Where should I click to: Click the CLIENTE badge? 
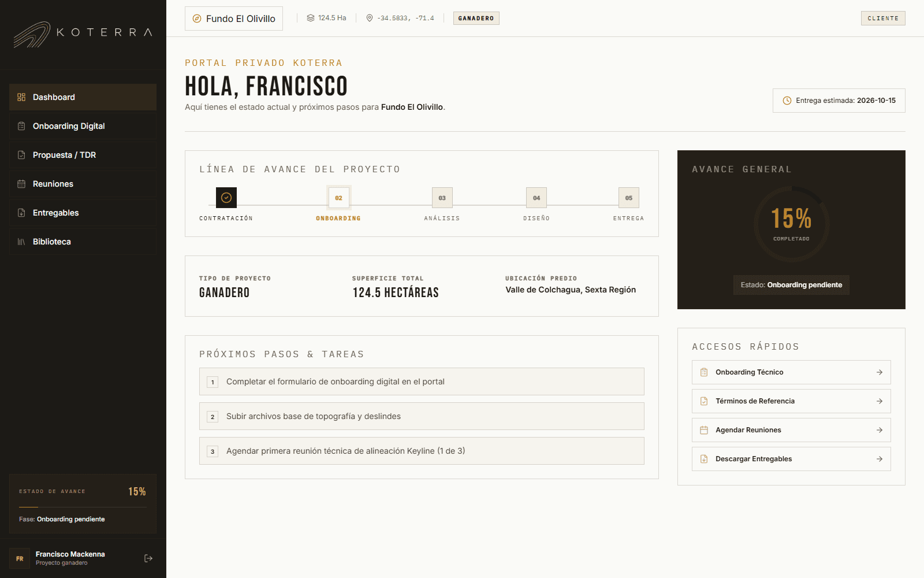point(883,18)
